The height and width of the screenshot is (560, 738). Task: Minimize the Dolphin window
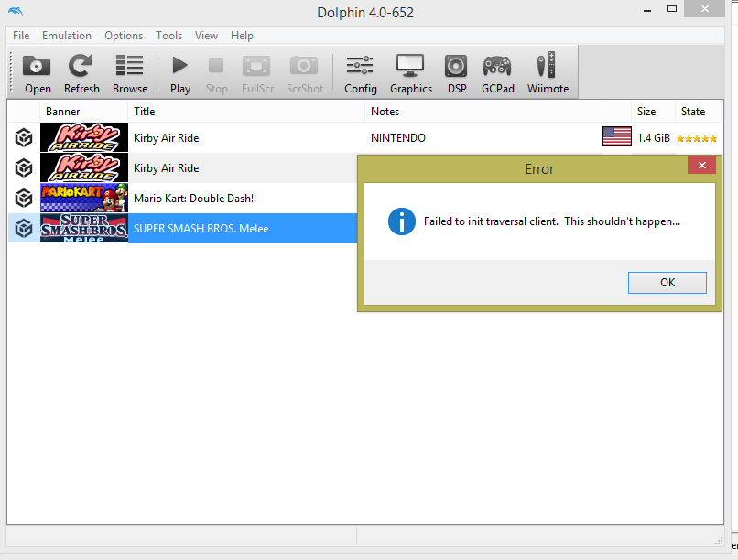click(647, 10)
